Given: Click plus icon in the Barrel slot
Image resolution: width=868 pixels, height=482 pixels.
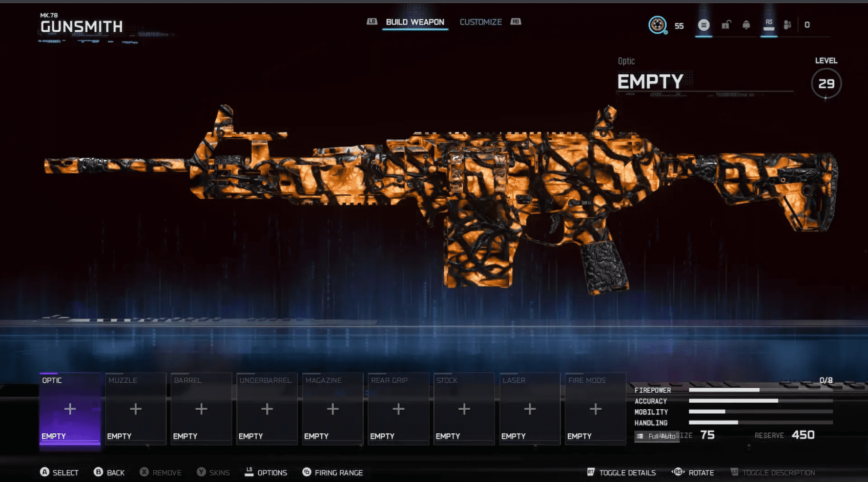Looking at the screenshot, I should point(201,409).
